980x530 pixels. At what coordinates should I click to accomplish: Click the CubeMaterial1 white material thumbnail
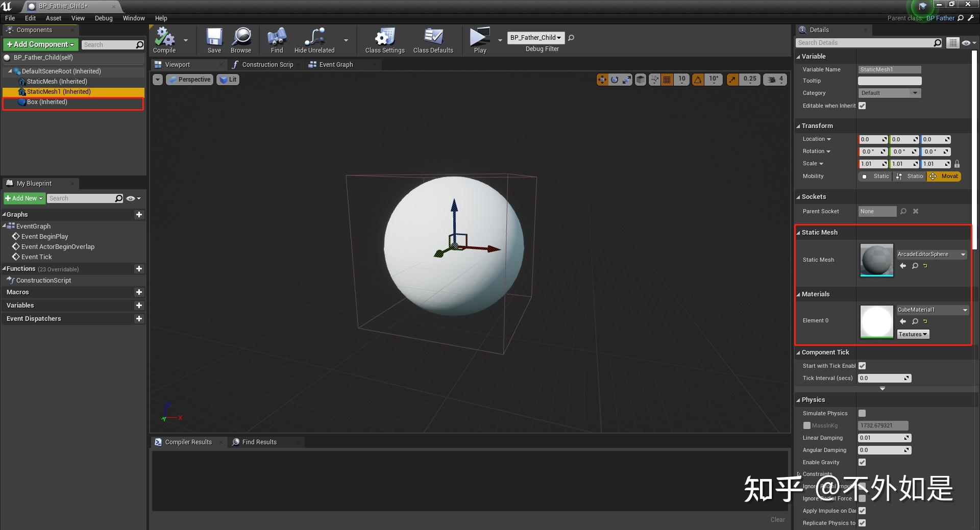(876, 321)
